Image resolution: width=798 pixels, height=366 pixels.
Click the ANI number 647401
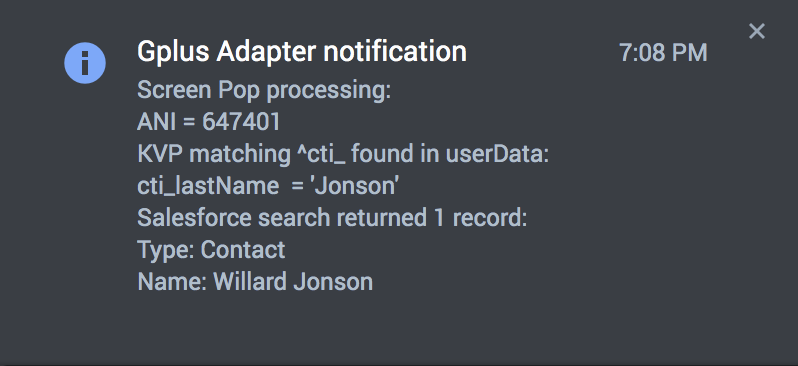[241, 122]
